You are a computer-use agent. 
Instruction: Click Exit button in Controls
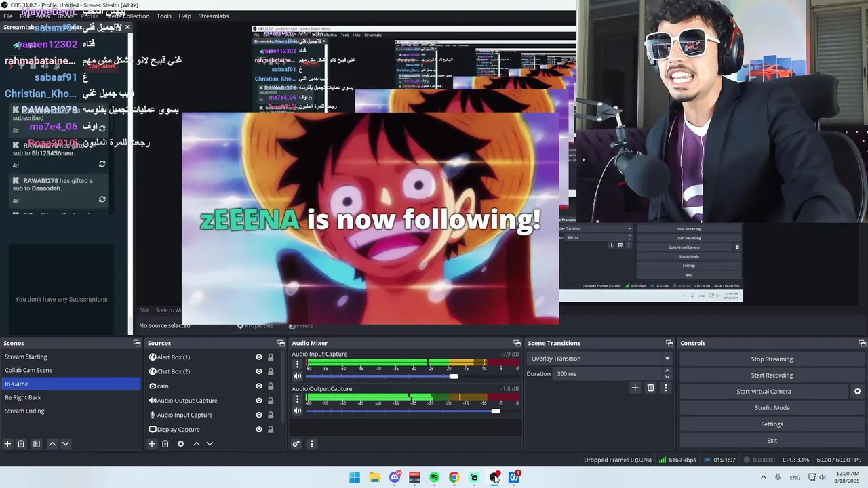[x=772, y=441]
